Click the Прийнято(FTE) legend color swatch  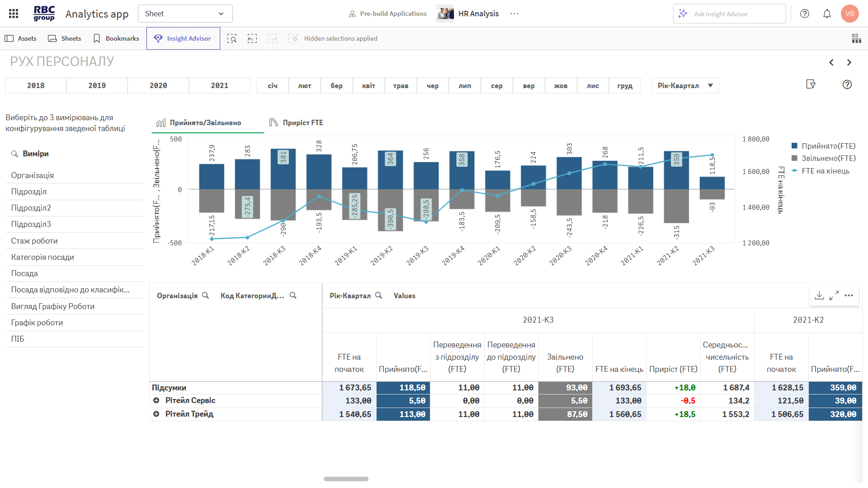tap(794, 146)
